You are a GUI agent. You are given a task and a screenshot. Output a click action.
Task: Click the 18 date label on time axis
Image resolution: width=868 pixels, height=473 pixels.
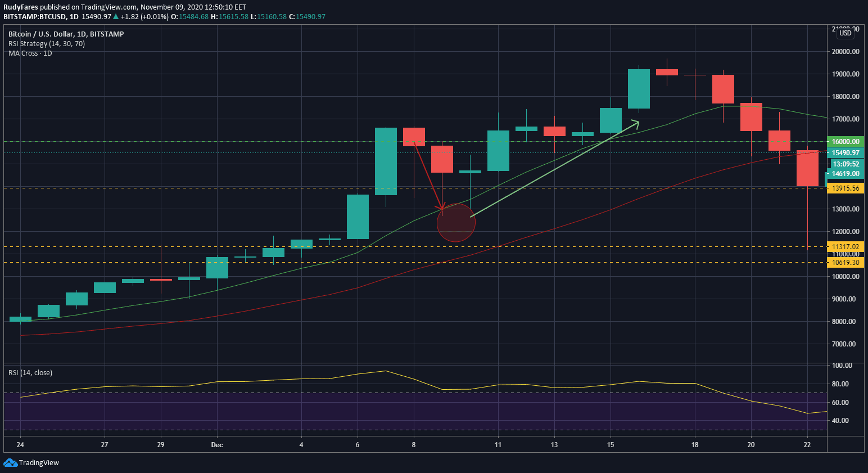pos(695,445)
